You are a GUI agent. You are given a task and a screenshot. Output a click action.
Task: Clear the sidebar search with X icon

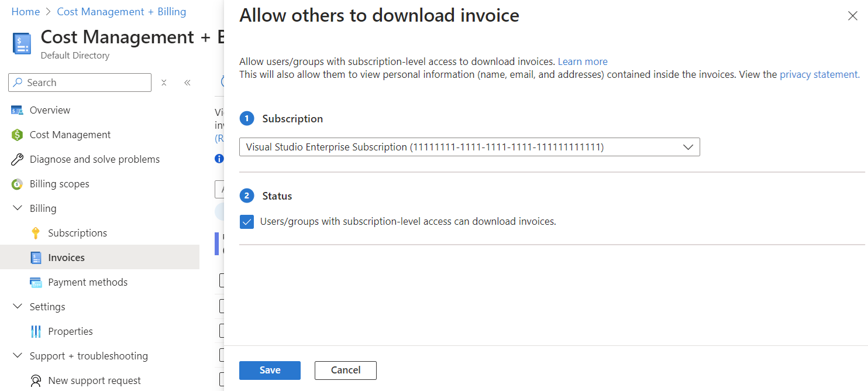164,83
